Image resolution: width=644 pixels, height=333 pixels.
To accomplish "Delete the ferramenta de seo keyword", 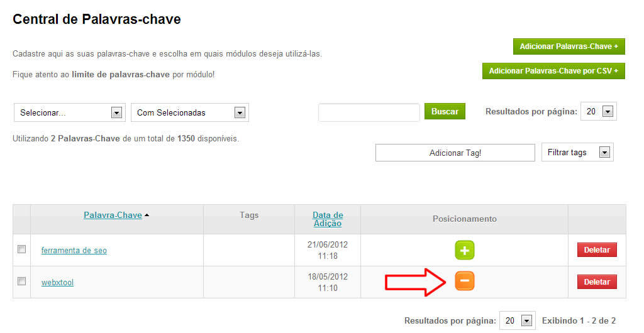I will click(597, 250).
